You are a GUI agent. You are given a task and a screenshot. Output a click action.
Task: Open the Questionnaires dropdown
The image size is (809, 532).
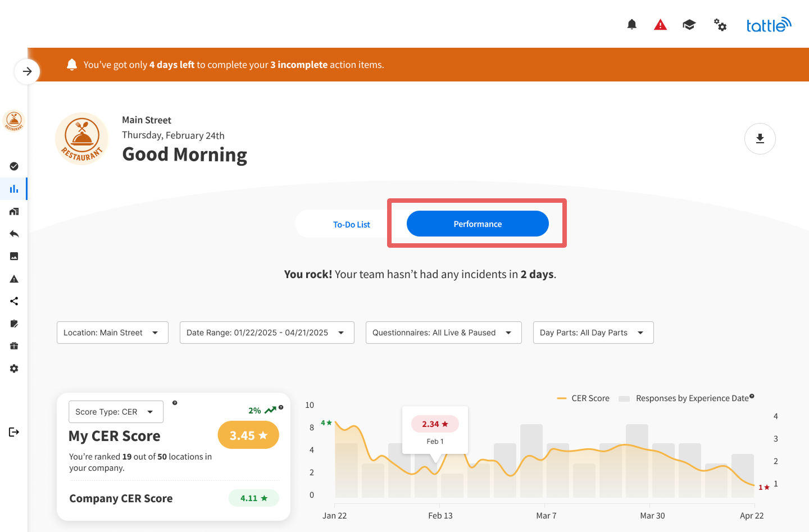tap(444, 333)
